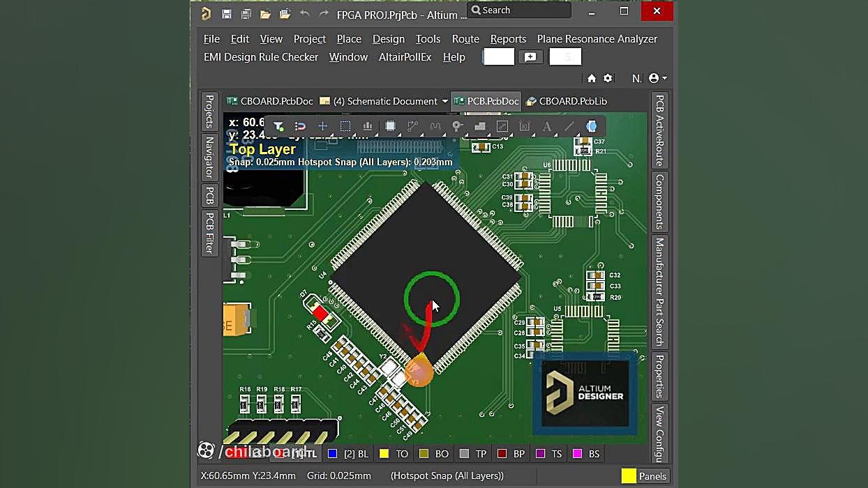Open the Place menu
The image size is (868, 488).
click(x=349, y=39)
